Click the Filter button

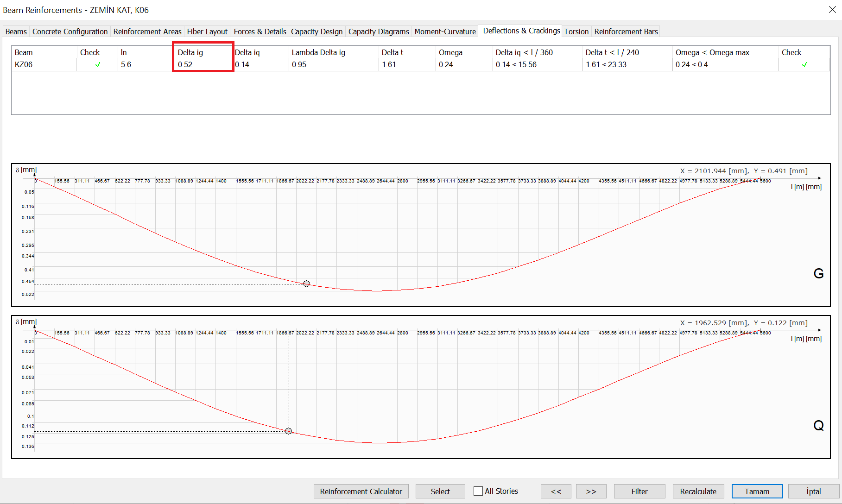click(x=639, y=491)
